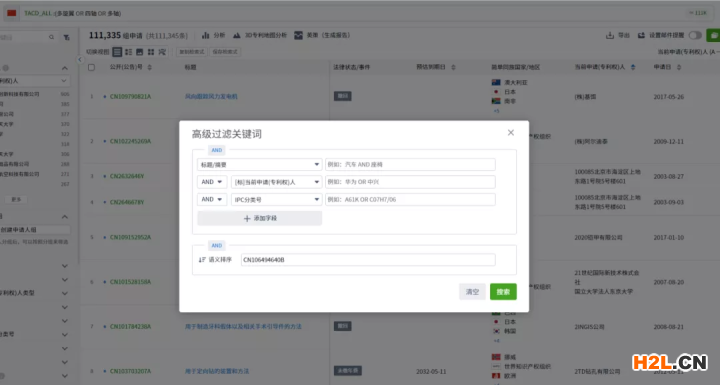The height and width of the screenshot is (385, 720).
Task: Click the sidebar filter icon
Action: [x=67, y=37]
